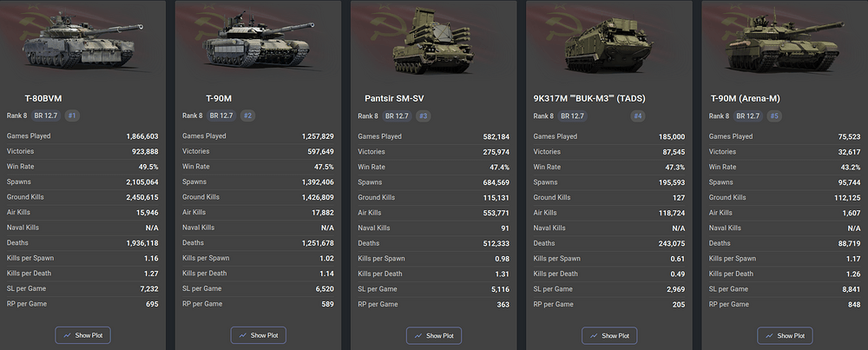Select the #4 ranking badge on BUK-M3
Viewport: 868px width, 350px height.
point(638,116)
